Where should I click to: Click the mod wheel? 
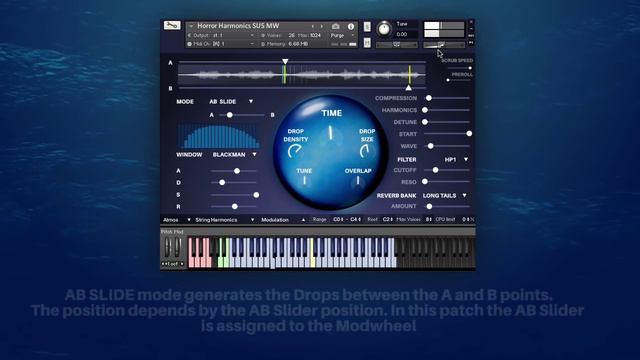pyautogui.click(x=178, y=247)
